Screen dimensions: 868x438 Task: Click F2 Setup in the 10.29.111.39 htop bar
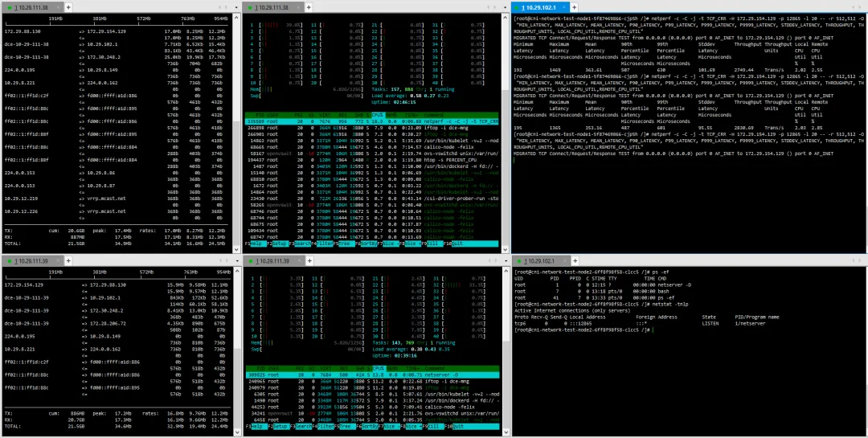278,427
